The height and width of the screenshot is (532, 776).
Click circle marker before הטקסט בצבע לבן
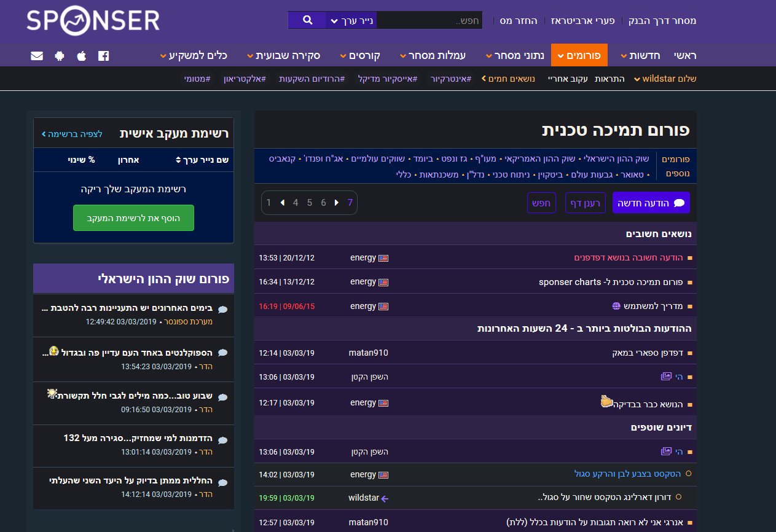(x=688, y=474)
